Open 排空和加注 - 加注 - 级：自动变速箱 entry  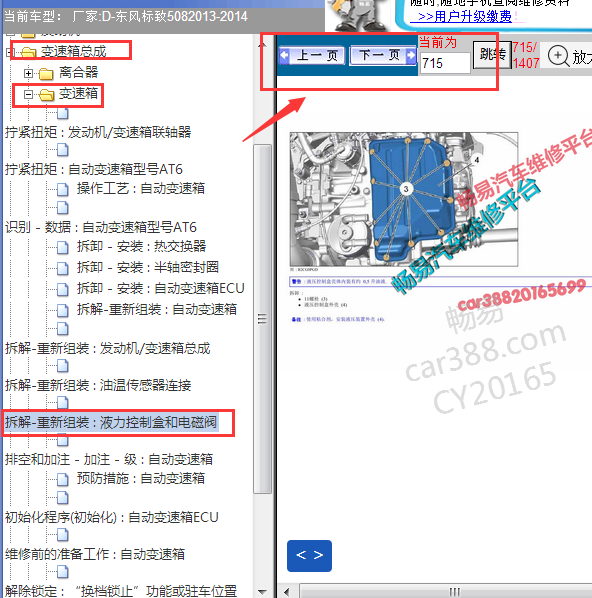109,459
